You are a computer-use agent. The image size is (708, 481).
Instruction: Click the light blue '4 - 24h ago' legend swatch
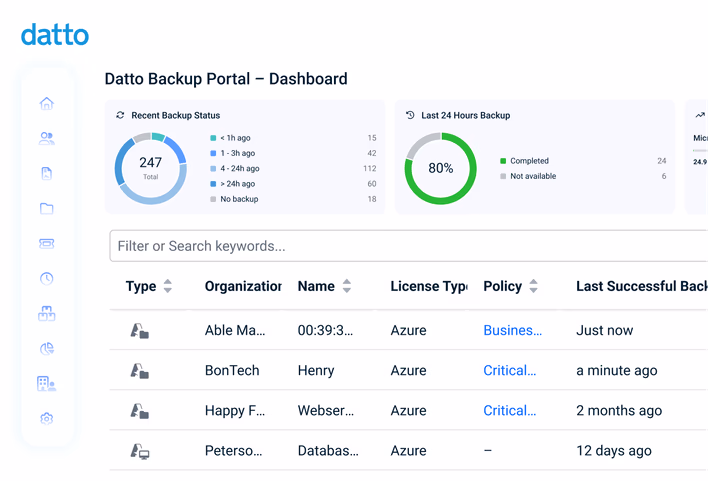tap(213, 168)
